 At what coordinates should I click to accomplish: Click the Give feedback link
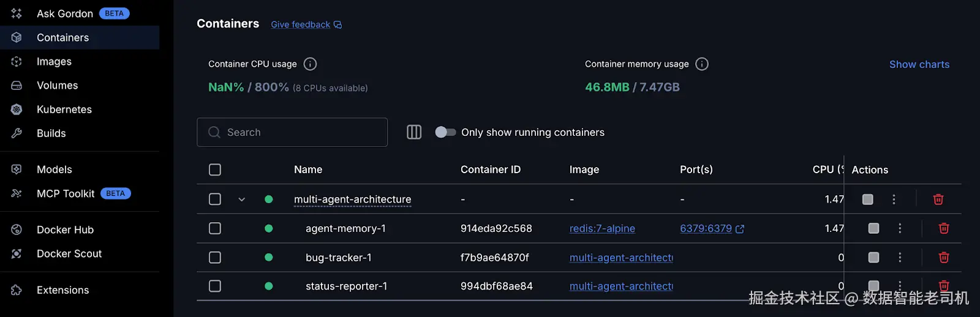pyautogui.click(x=301, y=24)
